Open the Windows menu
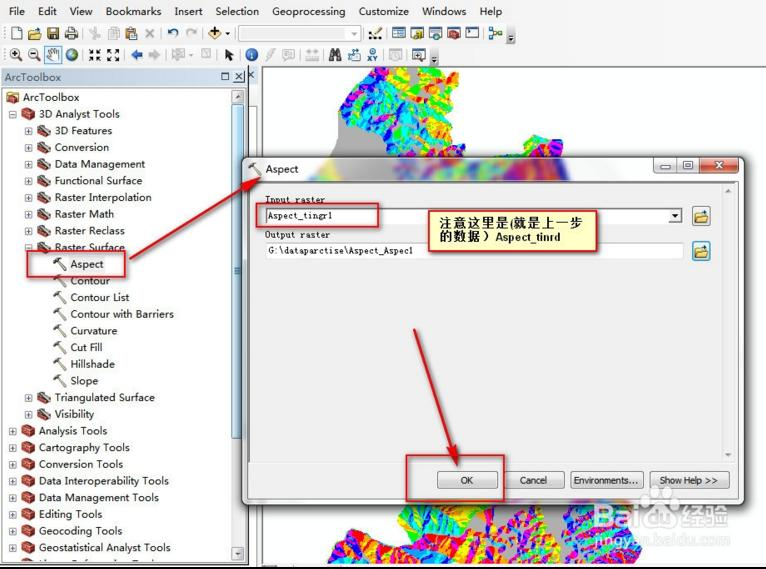The image size is (766, 569). click(x=444, y=11)
